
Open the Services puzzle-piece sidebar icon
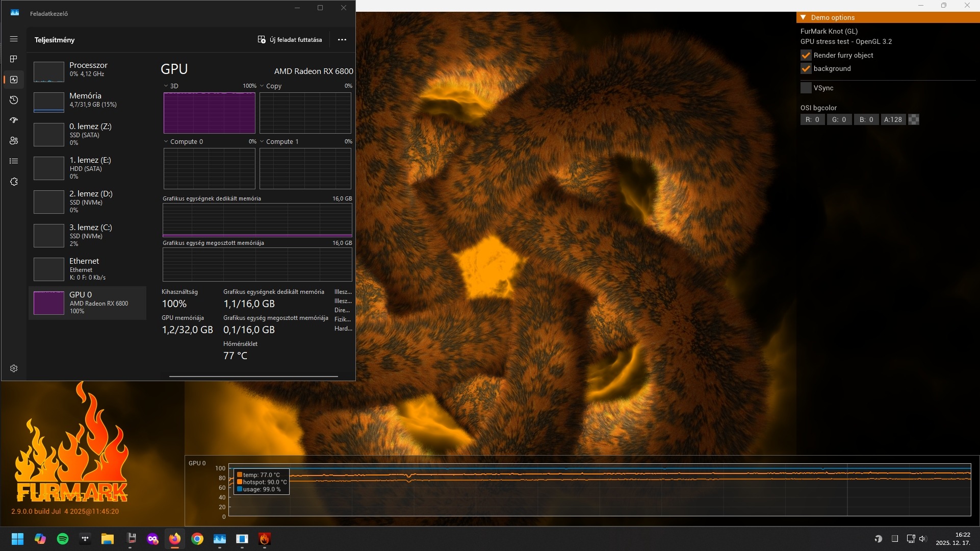pos(14,182)
